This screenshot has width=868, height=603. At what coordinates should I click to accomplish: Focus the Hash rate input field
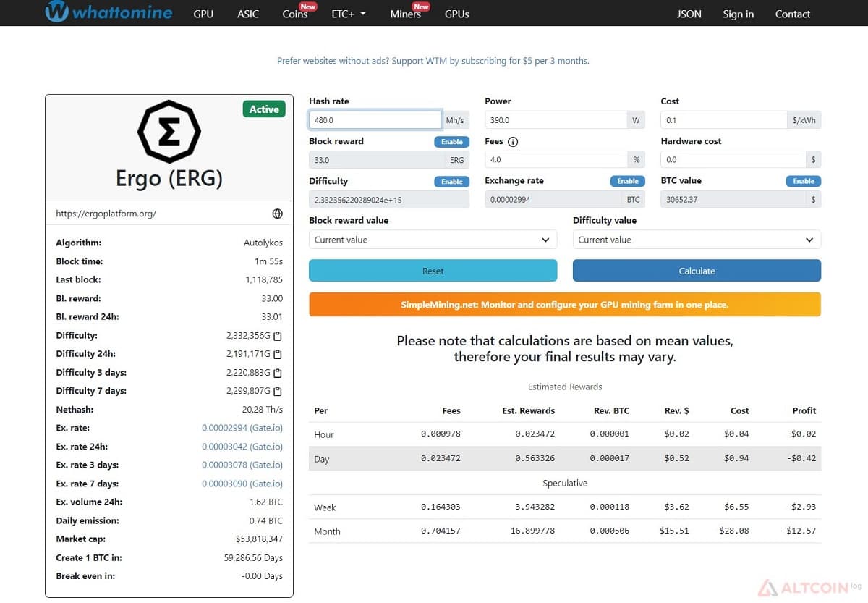(x=375, y=120)
